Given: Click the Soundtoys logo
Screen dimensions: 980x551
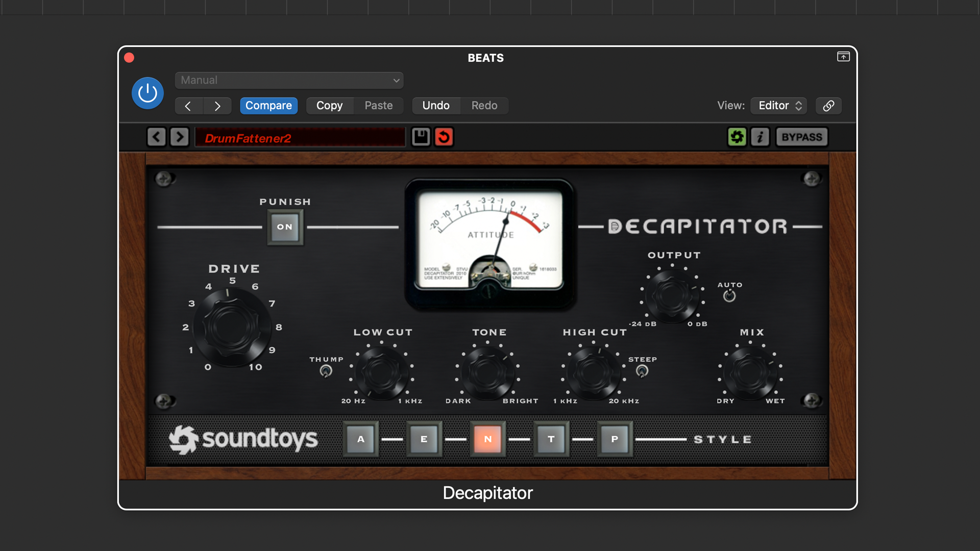Looking at the screenshot, I should coord(243,439).
